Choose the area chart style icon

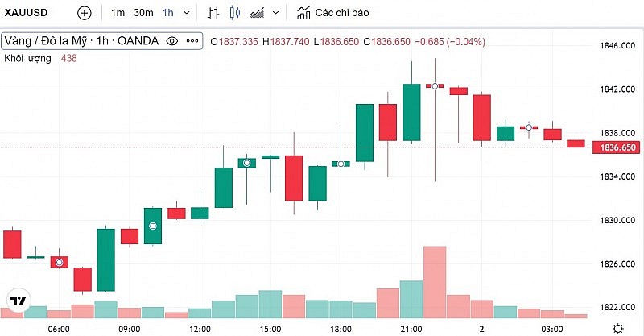click(258, 13)
